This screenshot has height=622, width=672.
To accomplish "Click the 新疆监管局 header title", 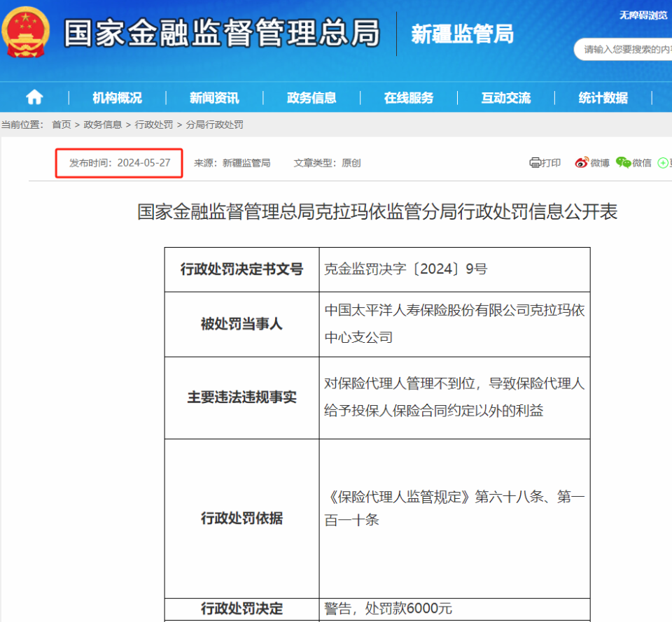I will tap(463, 34).
